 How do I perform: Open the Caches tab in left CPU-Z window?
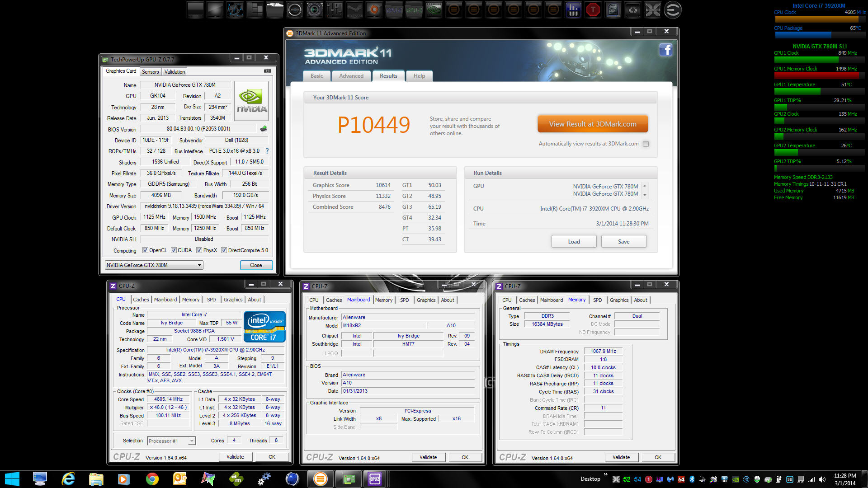pos(141,300)
